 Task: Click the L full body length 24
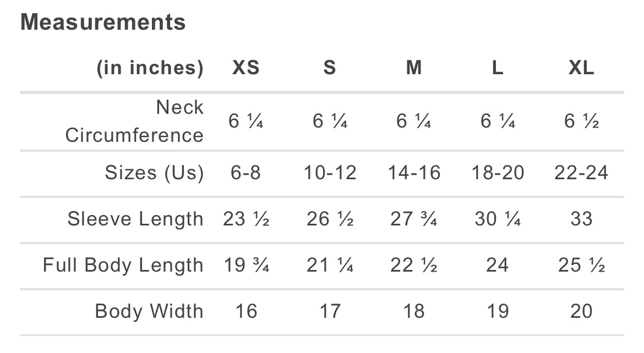498,265
